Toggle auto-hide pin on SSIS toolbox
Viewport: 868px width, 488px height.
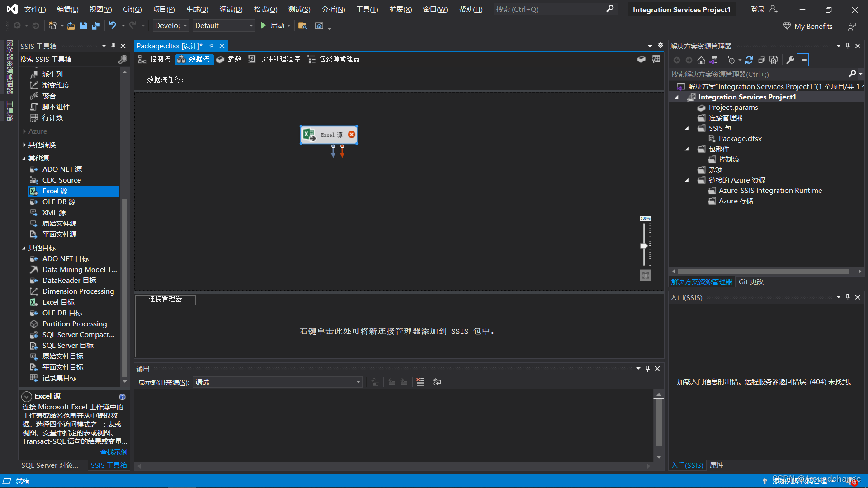[113, 46]
